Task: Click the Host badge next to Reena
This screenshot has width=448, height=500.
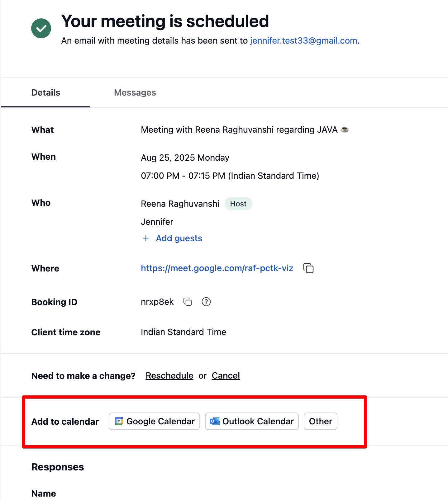Action: 238,204
